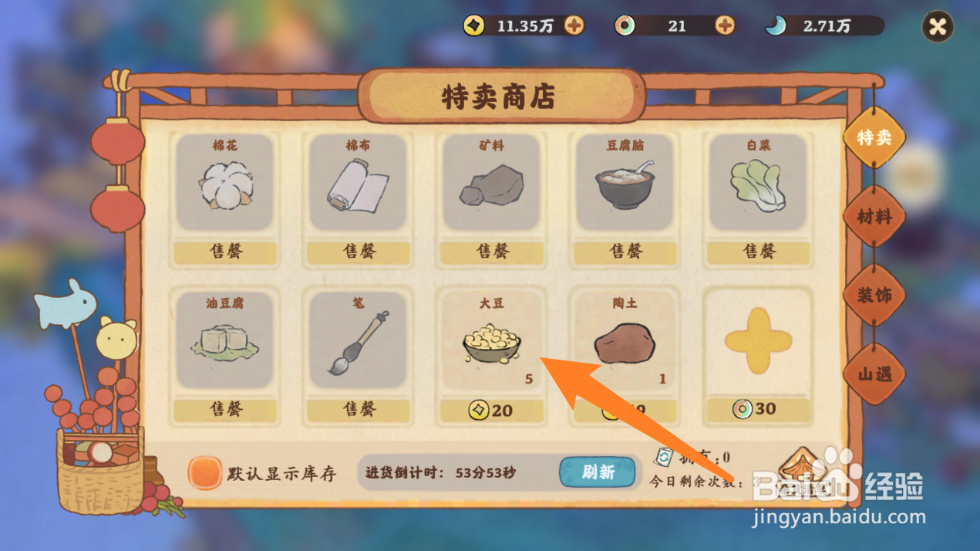The width and height of the screenshot is (980, 551).
Task: Switch to the 装饰 tab
Action: coord(874,296)
